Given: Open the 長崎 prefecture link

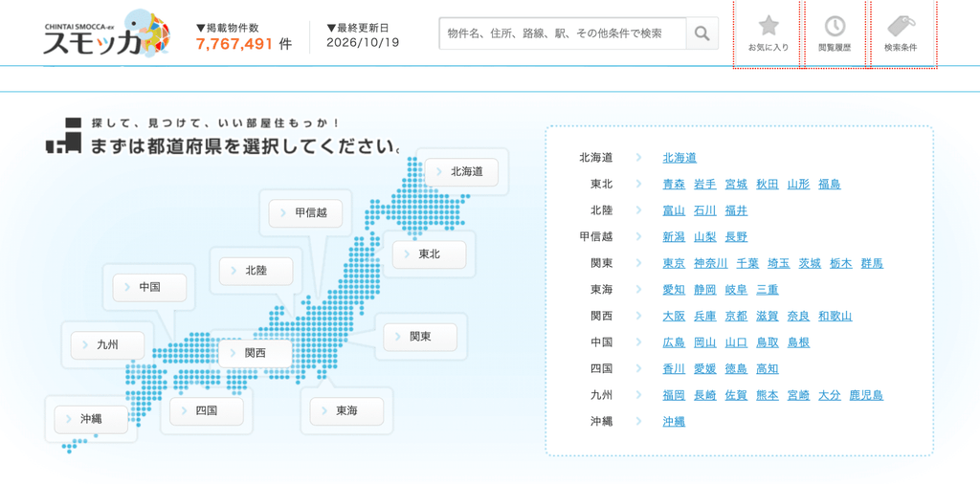Looking at the screenshot, I should [705, 395].
